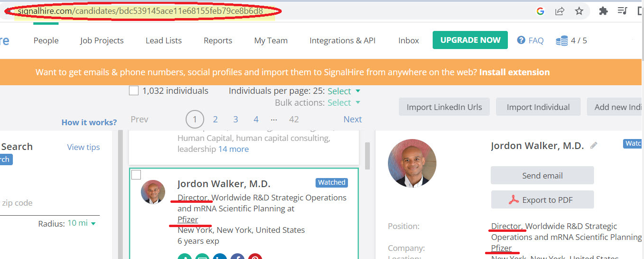Image resolution: width=644 pixels, height=259 pixels.
Task: Go to Lead Lists
Action: 164,40
